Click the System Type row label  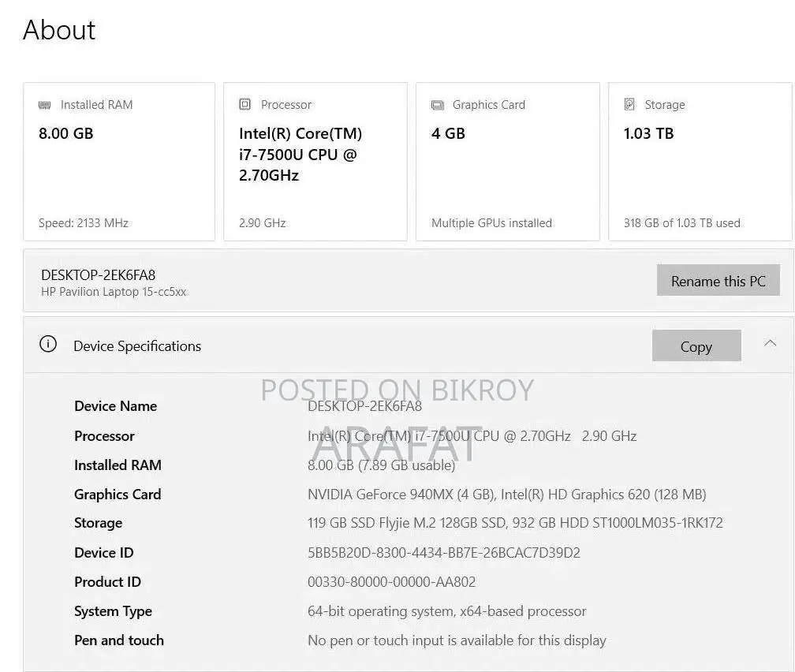113,611
